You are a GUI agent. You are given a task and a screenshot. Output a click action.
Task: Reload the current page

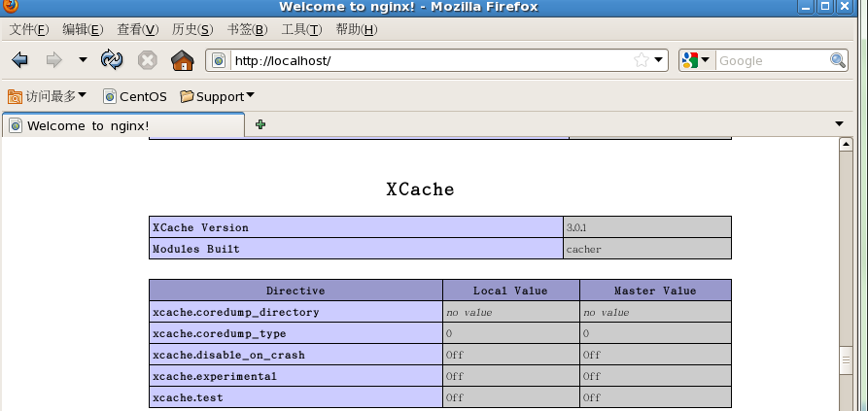(x=112, y=59)
